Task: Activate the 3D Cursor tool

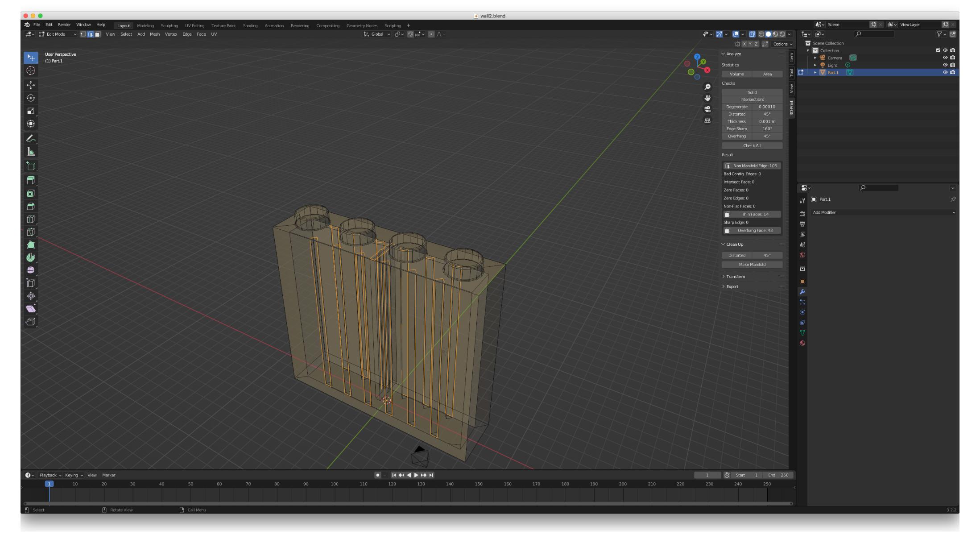Action: click(31, 70)
